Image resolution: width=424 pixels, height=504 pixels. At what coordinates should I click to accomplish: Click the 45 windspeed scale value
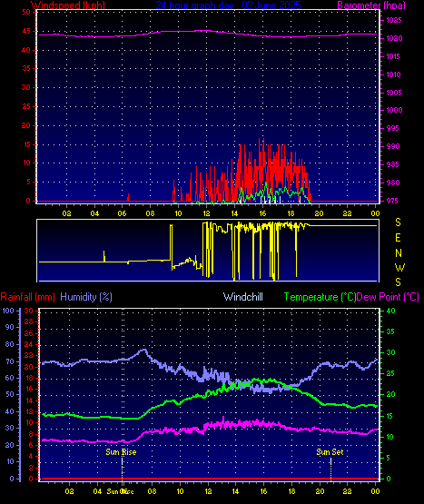26,31
